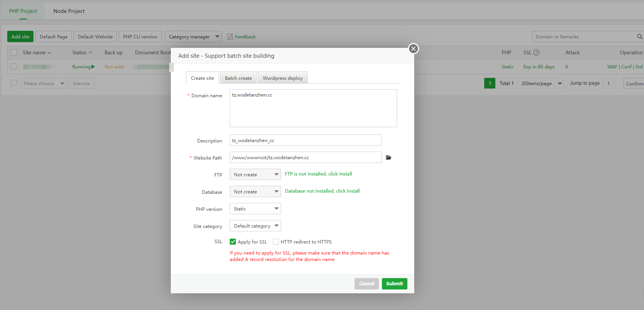This screenshot has height=310, width=644.
Task: Open the PHP version Static dropdown
Action: point(255,209)
